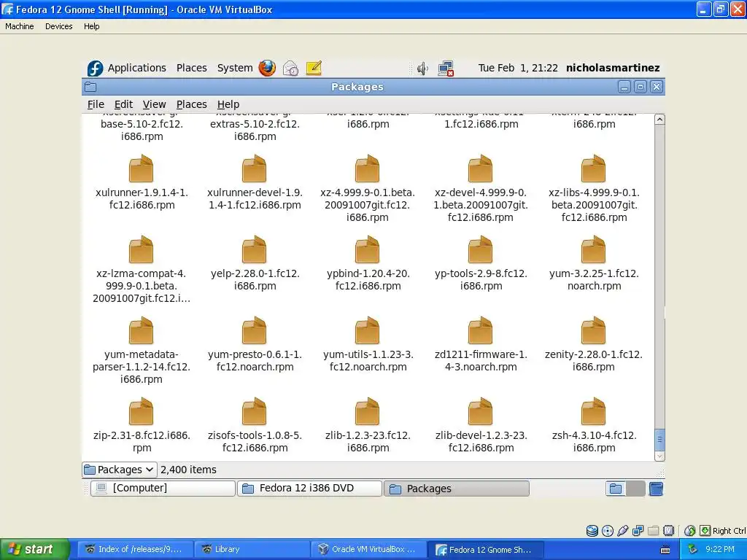This screenshot has width=747, height=560.
Task: Click the username nicholasmartinez on the panel
Action: [613, 68]
